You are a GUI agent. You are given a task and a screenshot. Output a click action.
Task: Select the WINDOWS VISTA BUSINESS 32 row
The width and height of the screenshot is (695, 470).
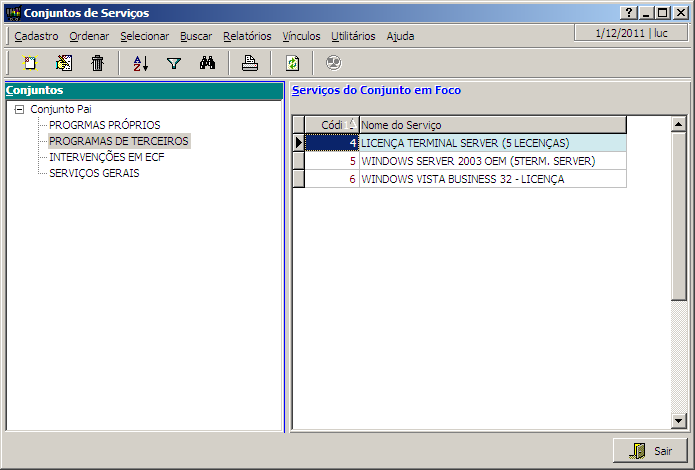pos(462,179)
